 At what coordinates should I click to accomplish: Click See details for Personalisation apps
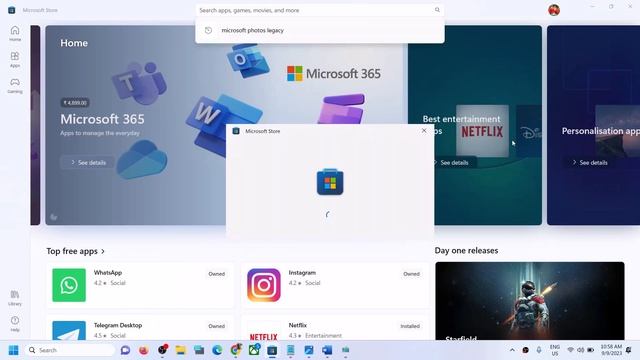(590, 162)
